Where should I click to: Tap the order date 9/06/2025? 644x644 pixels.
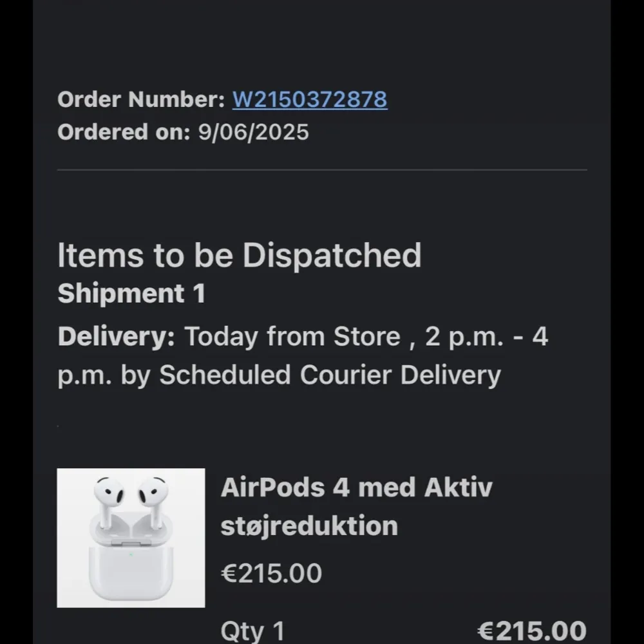coord(254,133)
